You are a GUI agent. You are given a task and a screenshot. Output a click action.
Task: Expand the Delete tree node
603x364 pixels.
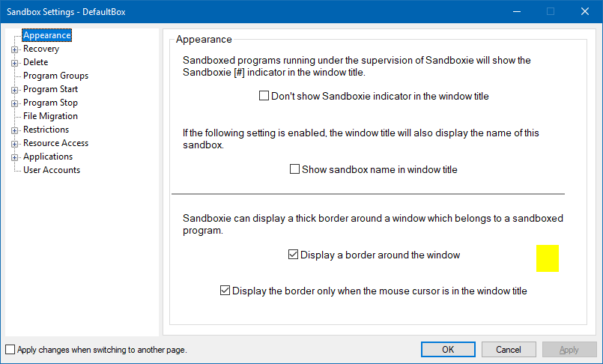pos(14,63)
